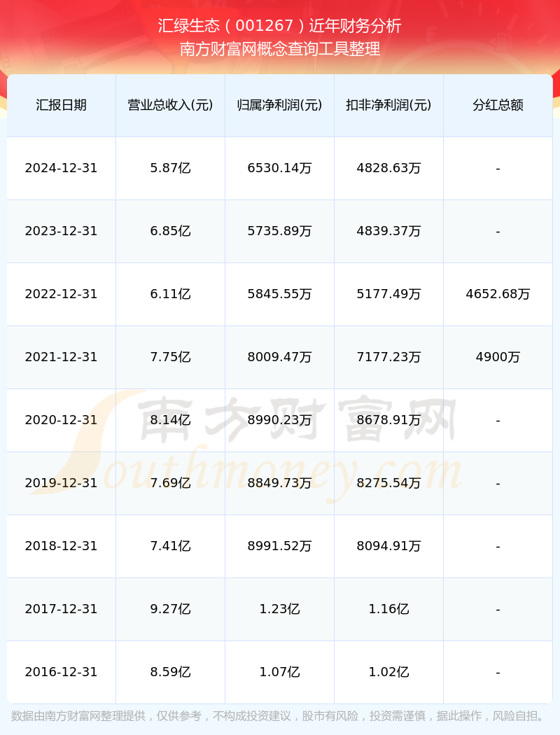The width and height of the screenshot is (560, 735).
Task: Click revenue value 5.87亿
Action: 171,168
